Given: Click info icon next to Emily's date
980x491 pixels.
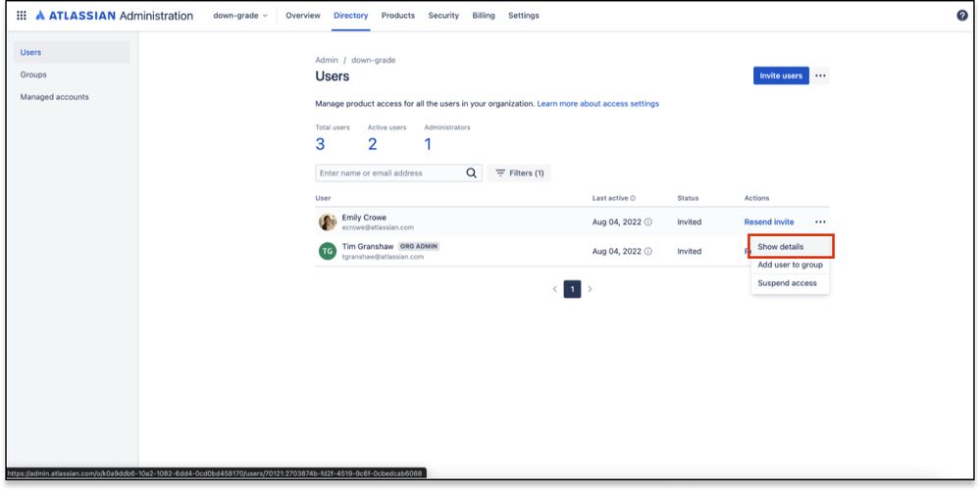Looking at the screenshot, I should (x=648, y=221).
